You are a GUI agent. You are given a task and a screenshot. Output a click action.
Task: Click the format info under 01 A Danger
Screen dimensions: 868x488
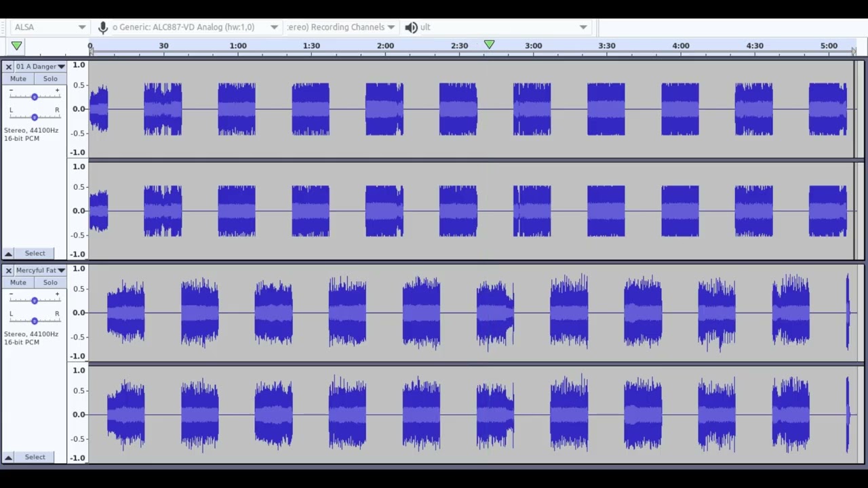click(31, 134)
